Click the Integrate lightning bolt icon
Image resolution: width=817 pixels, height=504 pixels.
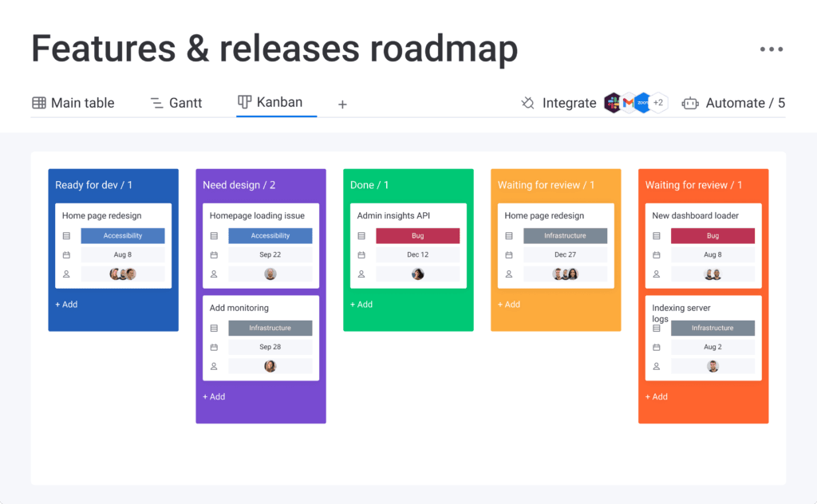[527, 103]
